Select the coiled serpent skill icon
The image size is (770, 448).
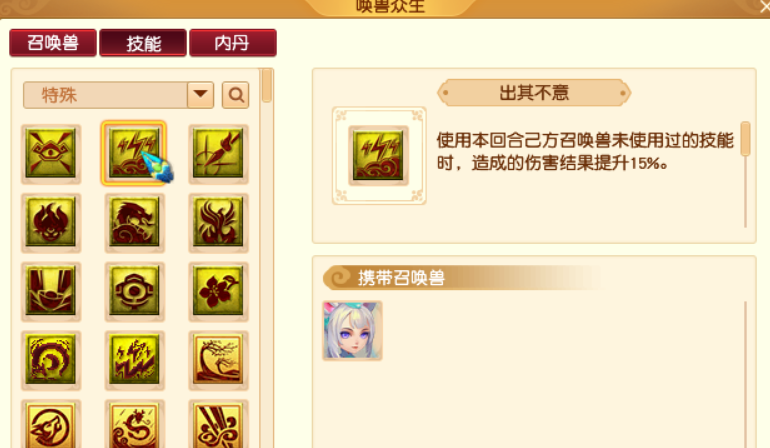pos(51,360)
